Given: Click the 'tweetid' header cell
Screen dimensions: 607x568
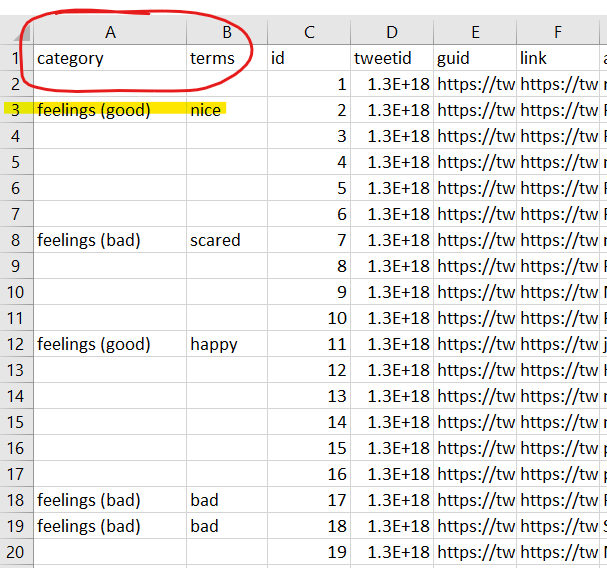Looking at the screenshot, I should 391,58.
